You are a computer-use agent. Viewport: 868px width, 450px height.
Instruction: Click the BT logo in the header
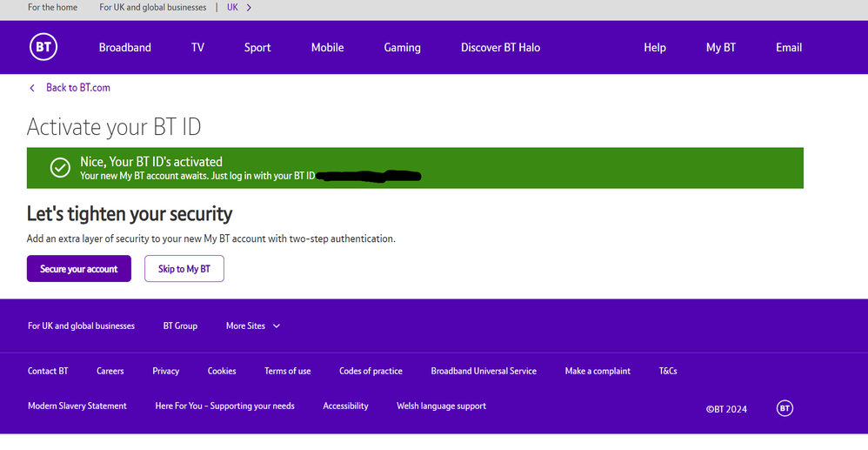pos(43,47)
